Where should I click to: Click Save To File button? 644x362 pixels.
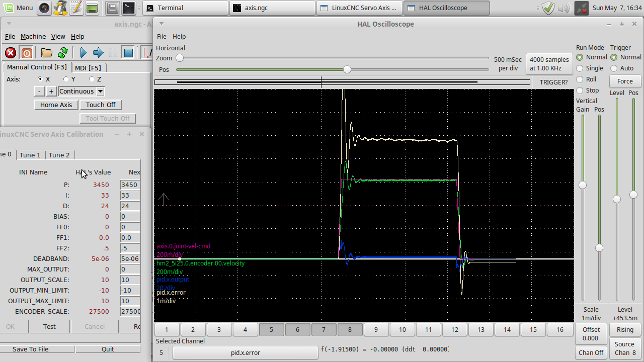[x=31, y=349]
